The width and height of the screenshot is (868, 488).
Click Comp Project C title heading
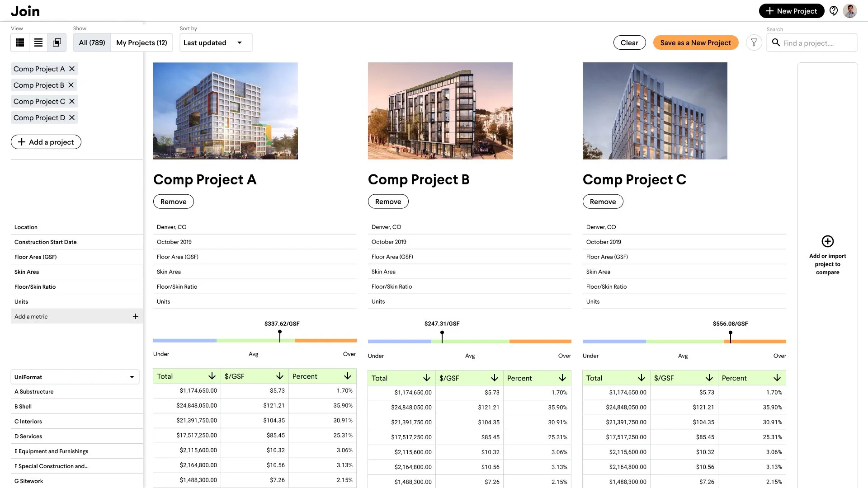pyautogui.click(x=634, y=179)
